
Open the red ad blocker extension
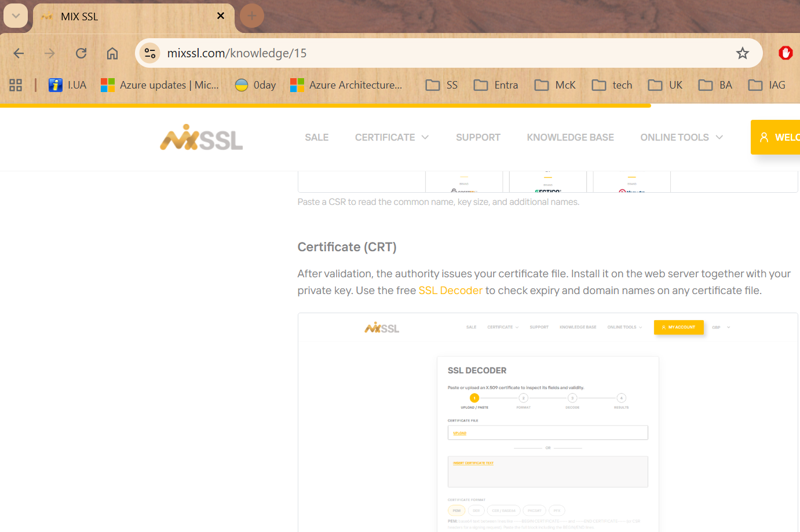click(x=786, y=53)
